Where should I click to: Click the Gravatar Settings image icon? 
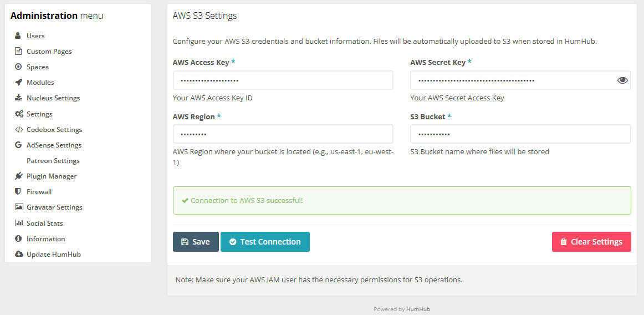(19, 207)
